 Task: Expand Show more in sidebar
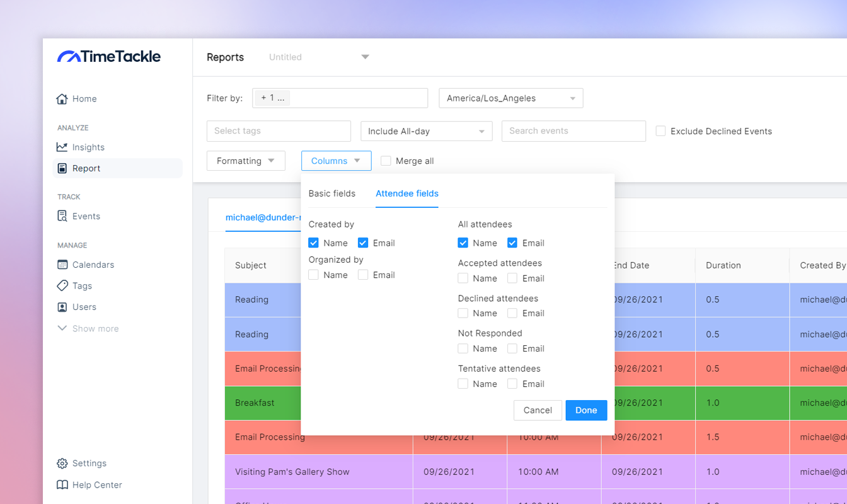[x=88, y=328]
